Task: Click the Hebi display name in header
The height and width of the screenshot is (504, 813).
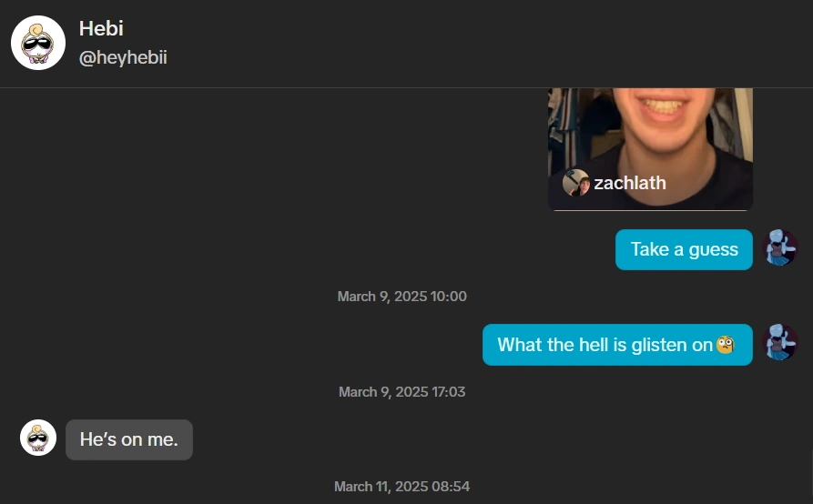Action: coord(101,28)
